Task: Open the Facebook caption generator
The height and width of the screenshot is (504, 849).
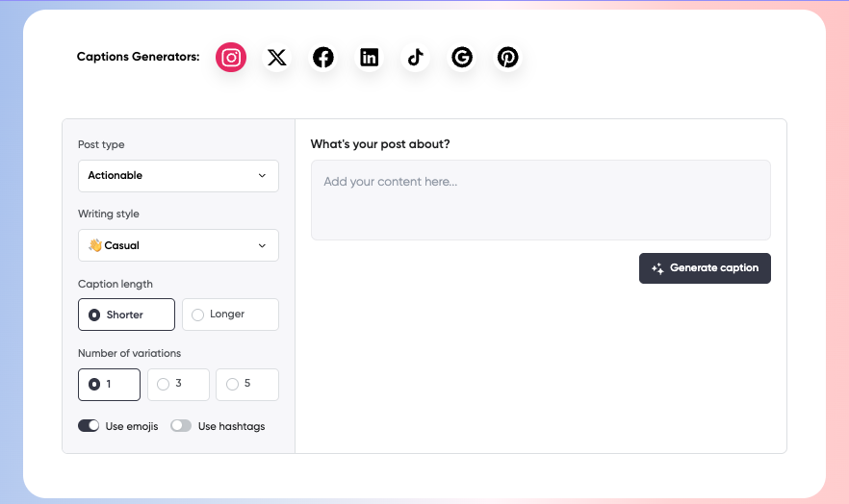Action: (323, 58)
